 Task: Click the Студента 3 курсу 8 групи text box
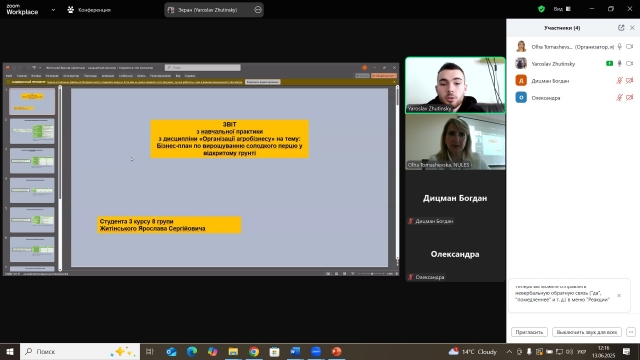point(169,225)
